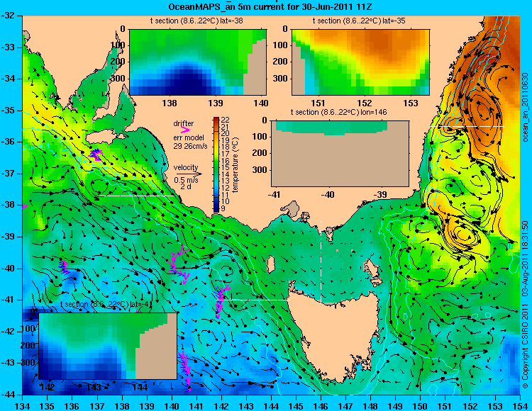Select the drifter track near 142°E, 41°S
Image resolution: width=532 pixels, height=411 pixels.
point(221,301)
